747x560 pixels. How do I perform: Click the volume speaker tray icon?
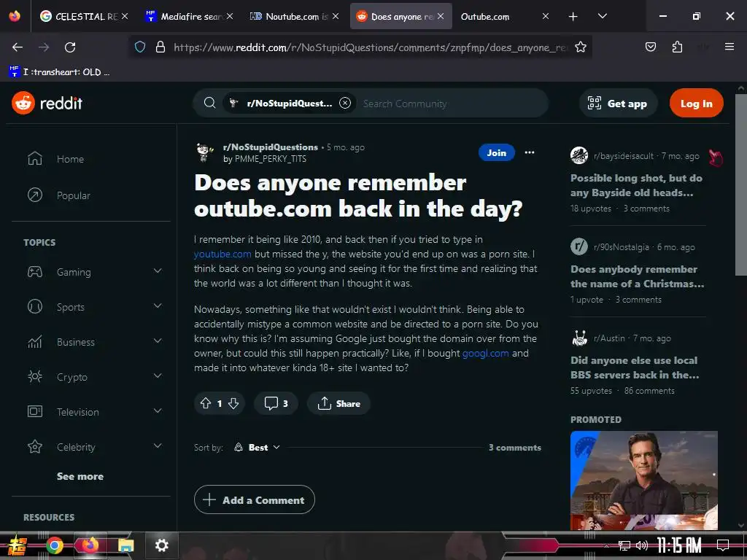coord(642,545)
